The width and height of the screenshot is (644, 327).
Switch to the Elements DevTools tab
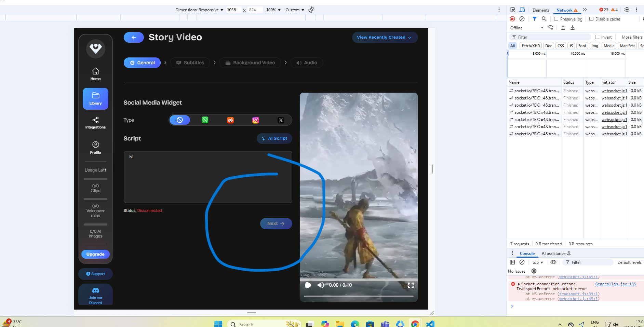[x=541, y=10]
